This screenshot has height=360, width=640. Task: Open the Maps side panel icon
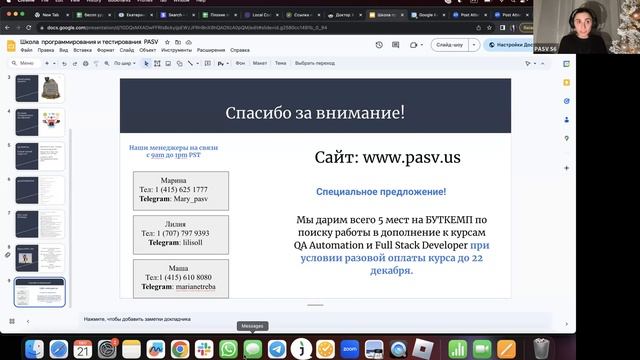coord(567,138)
